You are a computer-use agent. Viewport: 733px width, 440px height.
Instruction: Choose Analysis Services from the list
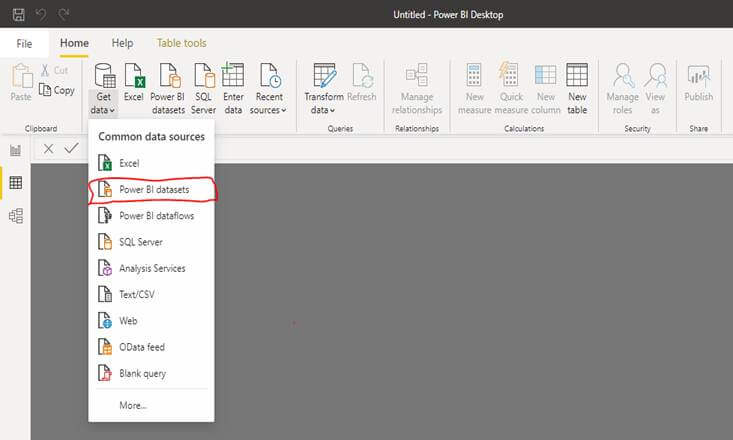(151, 268)
